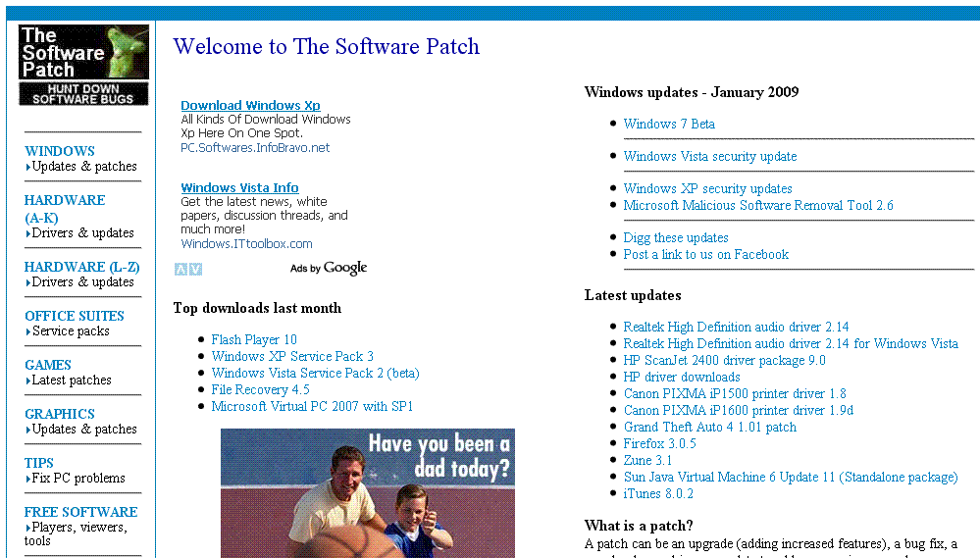980x558 pixels.
Task: Click 'Top downloads last month' heading
Action: coord(257,309)
